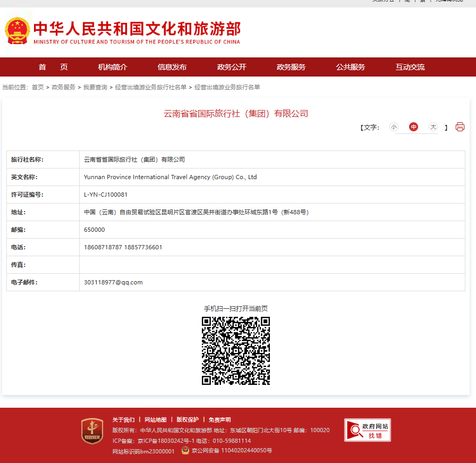
Task: Click the red page title 云南省省国际旅行社
Action: tap(236, 114)
